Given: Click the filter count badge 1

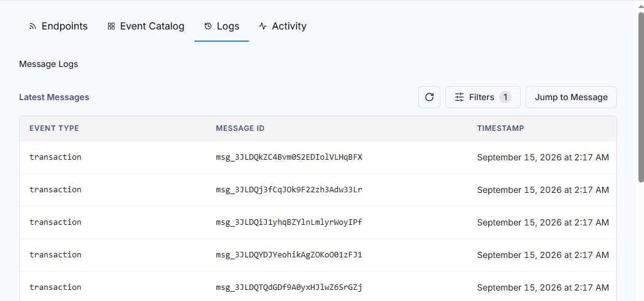Looking at the screenshot, I should (x=505, y=97).
